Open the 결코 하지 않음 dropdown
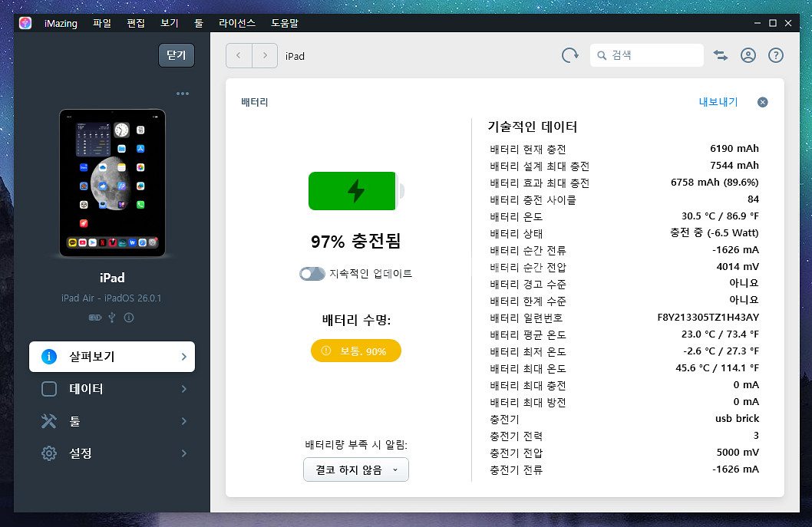This screenshot has width=812, height=527. (x=355, y=469)
